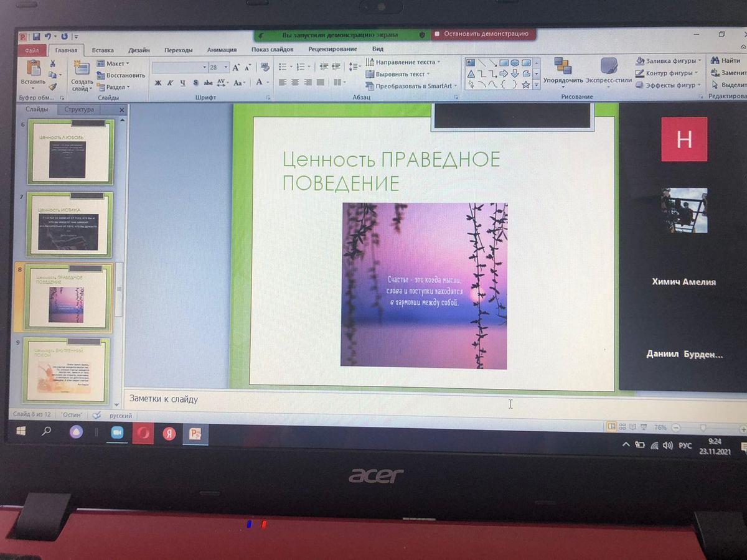This screenshot has width=747, height=560.
Task: Click Остановить демонстрацию (Stop sharing) button
Action: [x=482, y=34]
